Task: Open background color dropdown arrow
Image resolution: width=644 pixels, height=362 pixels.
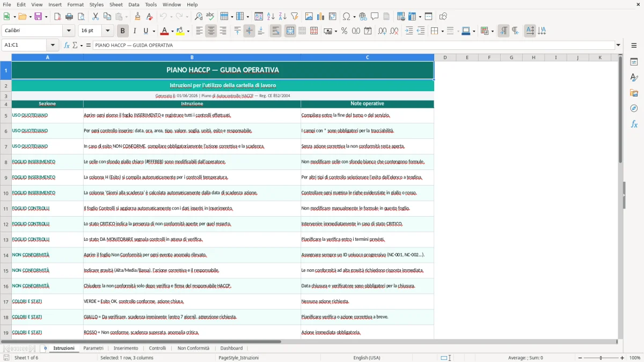Action: tap(188, 31)
